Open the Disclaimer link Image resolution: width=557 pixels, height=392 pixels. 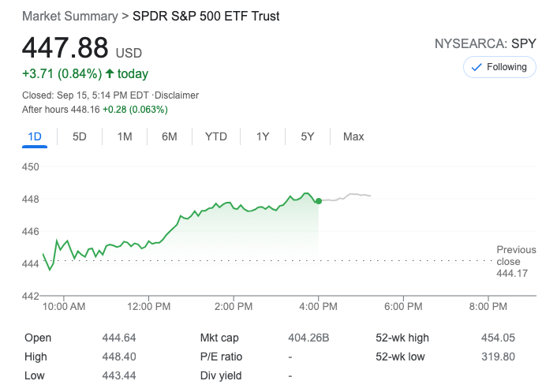178,95
